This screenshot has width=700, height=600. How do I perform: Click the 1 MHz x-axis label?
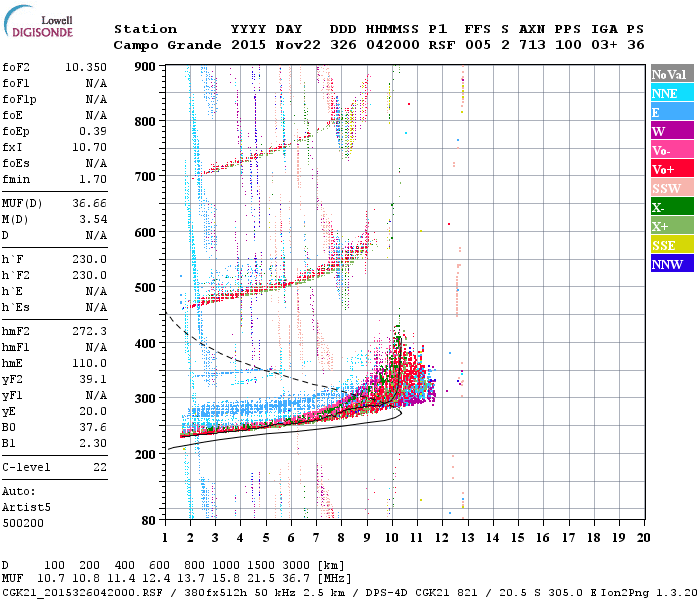[165, 538]
